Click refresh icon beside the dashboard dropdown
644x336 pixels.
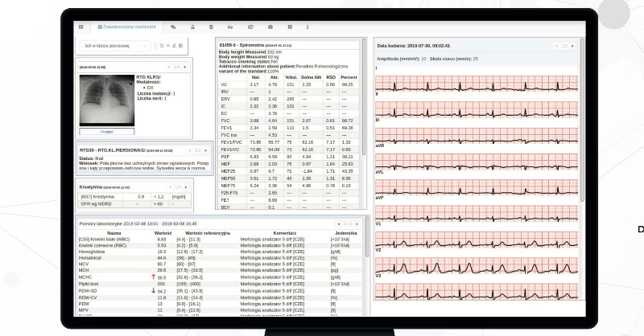pyautogui.click(x=162, y=46)
